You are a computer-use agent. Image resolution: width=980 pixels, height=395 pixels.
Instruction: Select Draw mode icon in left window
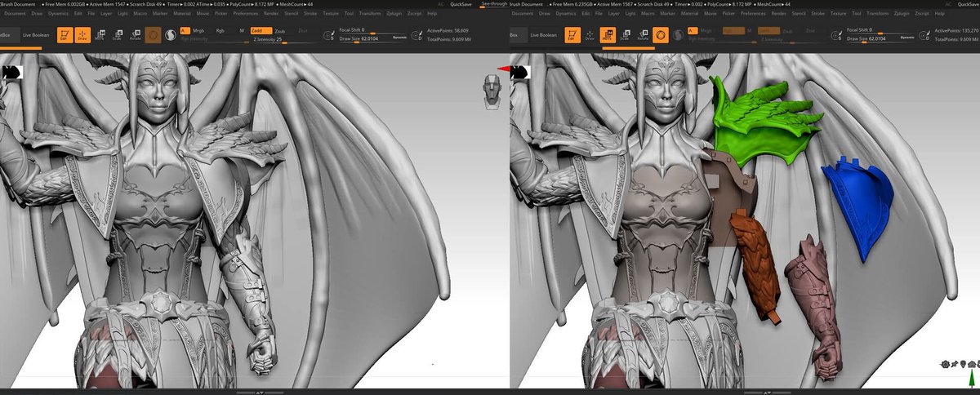(x=82, y=35)
